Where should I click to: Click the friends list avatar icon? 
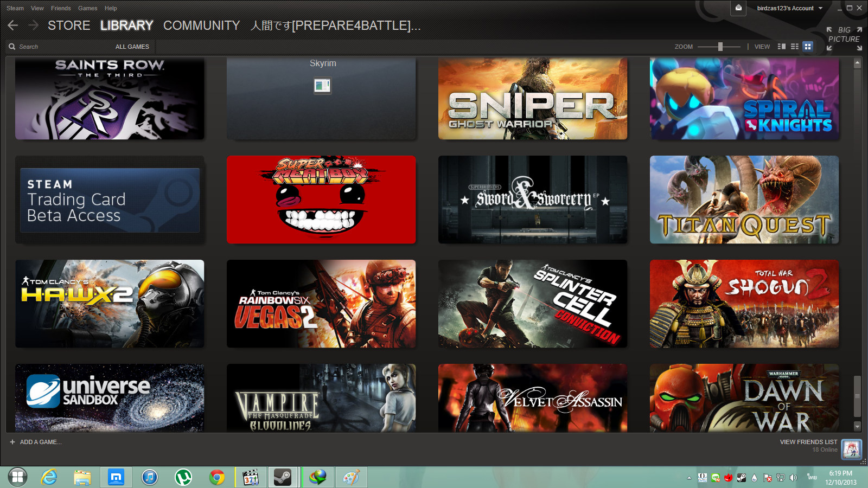tap(852, 449)
